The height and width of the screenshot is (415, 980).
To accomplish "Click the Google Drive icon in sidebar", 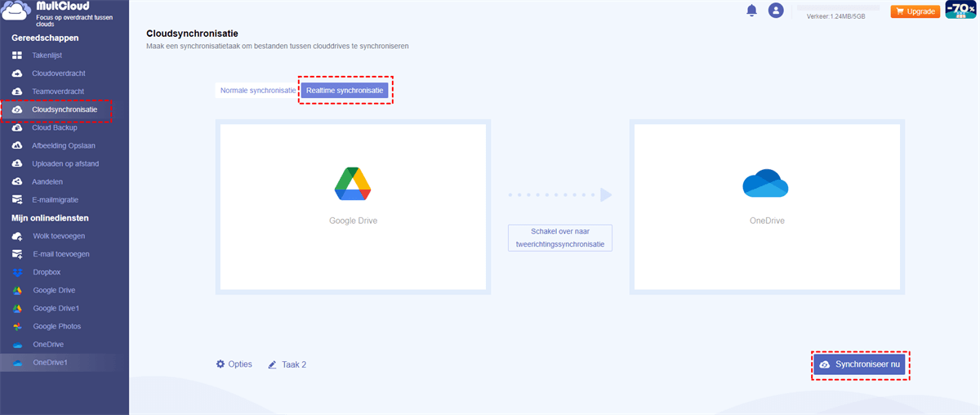I will click(17, 290).
